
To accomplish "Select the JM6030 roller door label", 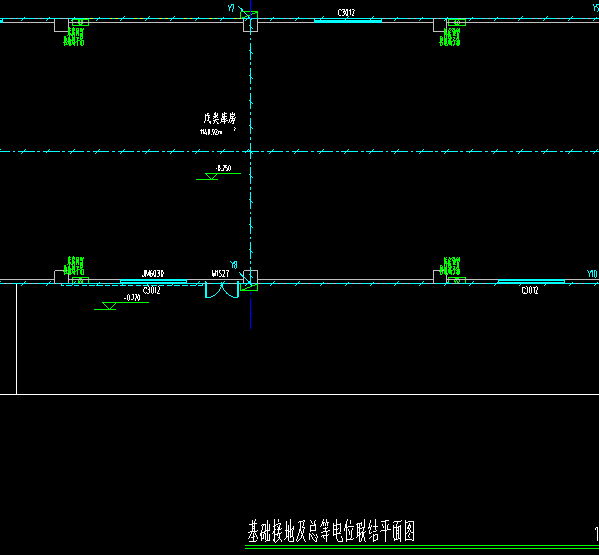I will [x=153, y=273].
